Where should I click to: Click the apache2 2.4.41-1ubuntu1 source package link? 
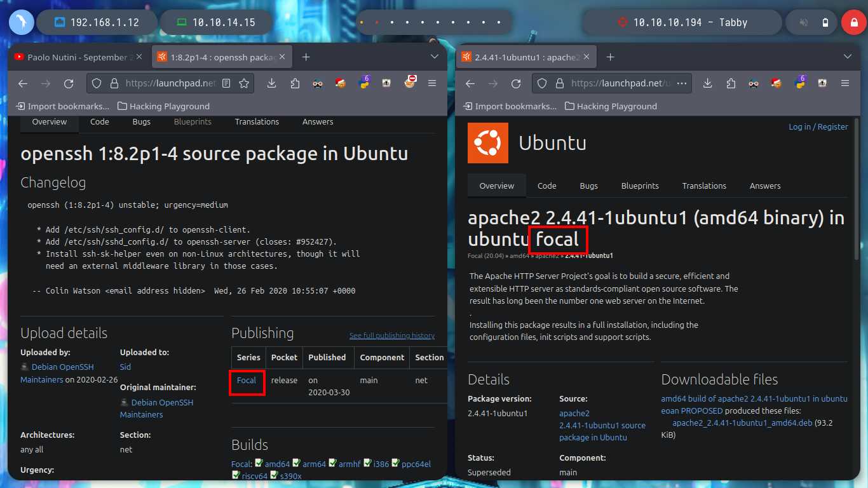click(602, 425)
